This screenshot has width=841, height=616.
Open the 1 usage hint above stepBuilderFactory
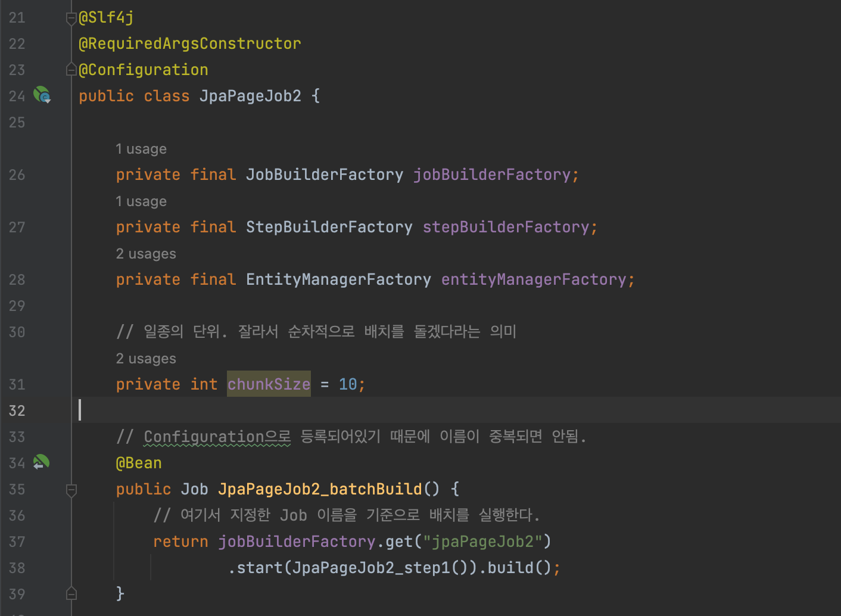point(141,201)
